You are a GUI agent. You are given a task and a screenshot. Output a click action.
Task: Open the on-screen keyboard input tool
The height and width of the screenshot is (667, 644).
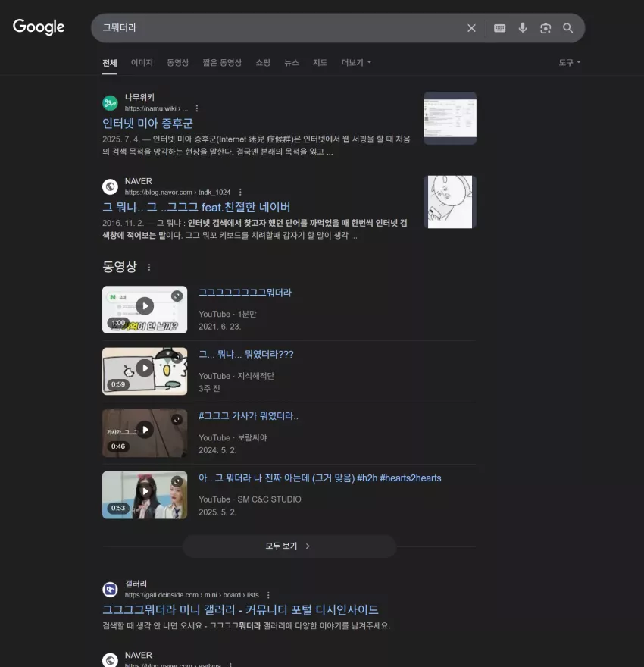[x=499, y=28]
